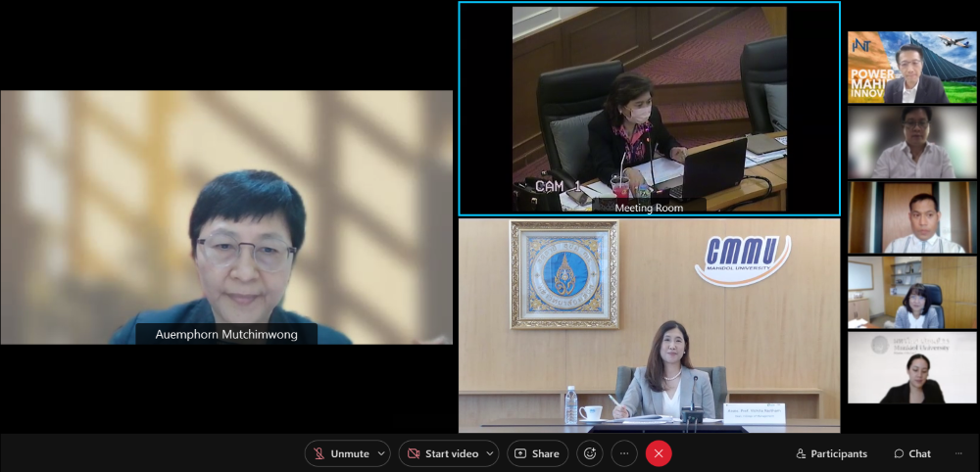Select the Meeting Room CAM 1 video

(649, 108)
